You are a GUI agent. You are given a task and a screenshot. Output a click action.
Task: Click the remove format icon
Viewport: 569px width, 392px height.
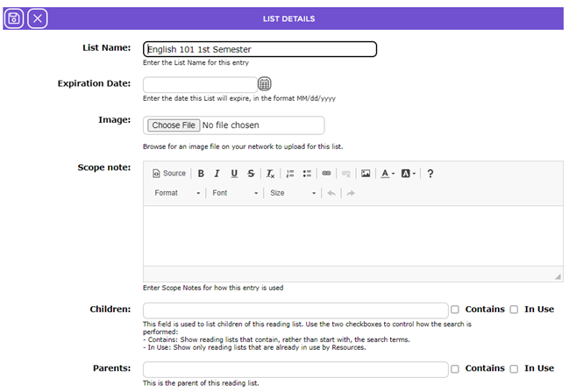(x=270, y=174)
